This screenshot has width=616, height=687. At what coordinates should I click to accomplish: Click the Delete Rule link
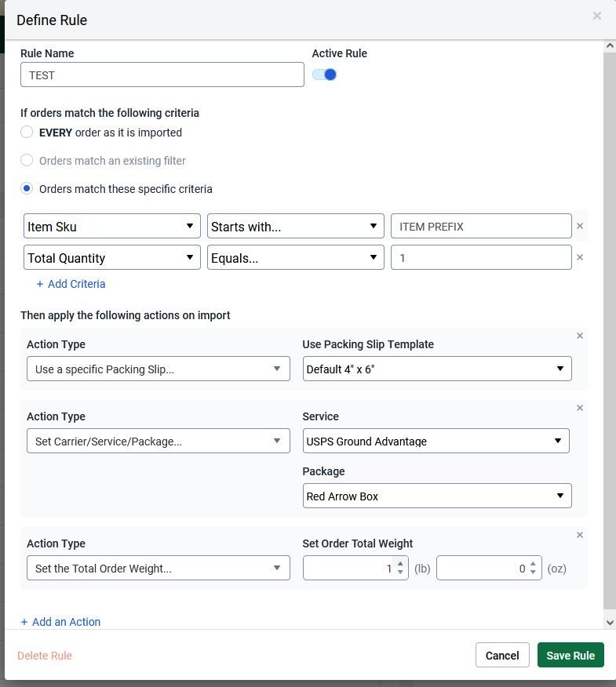(x=45, y=656)
